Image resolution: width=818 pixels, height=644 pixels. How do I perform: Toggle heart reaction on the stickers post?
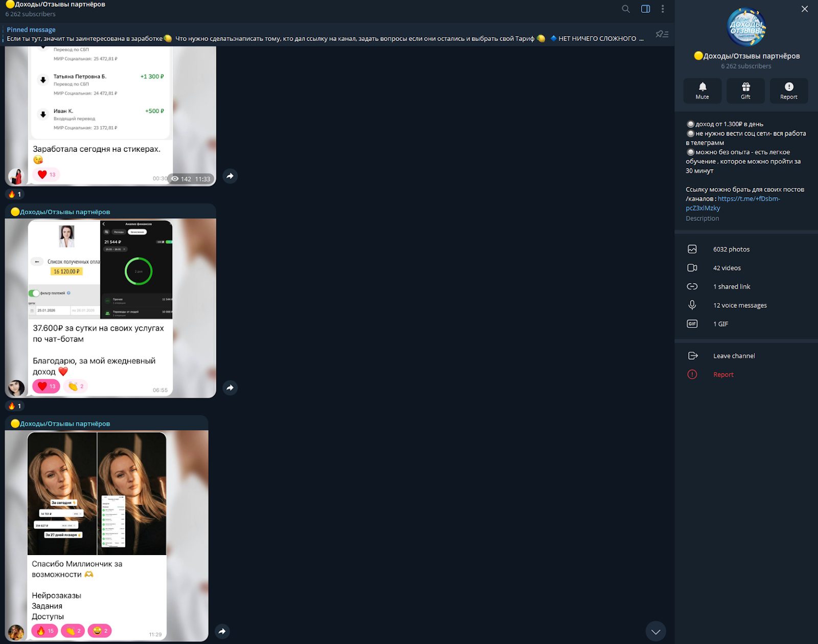(46, 174)
